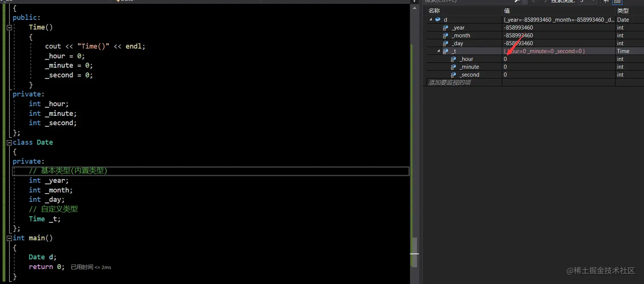Click the private field icon beside _second
644x284 pixels.
click(454, 75)
